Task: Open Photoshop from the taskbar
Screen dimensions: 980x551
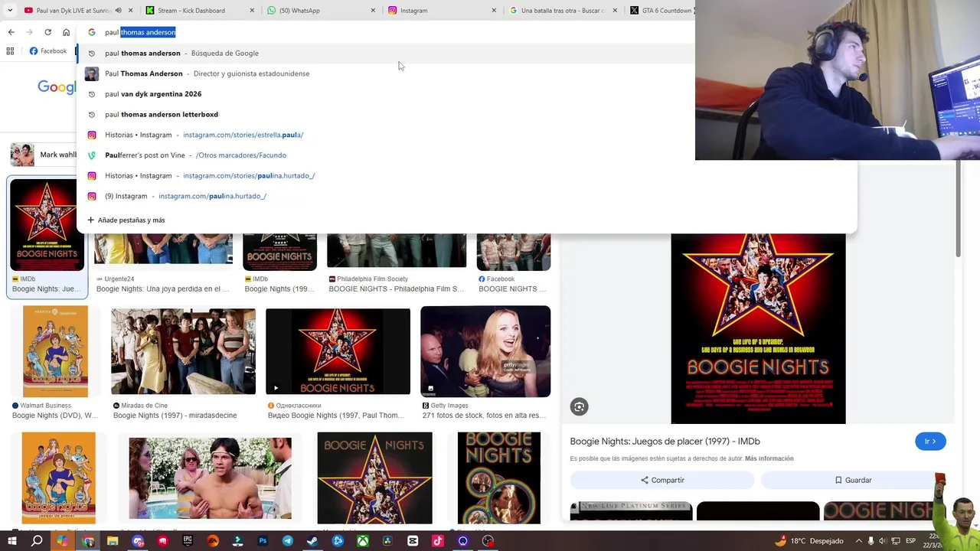Action: (263, 541)
